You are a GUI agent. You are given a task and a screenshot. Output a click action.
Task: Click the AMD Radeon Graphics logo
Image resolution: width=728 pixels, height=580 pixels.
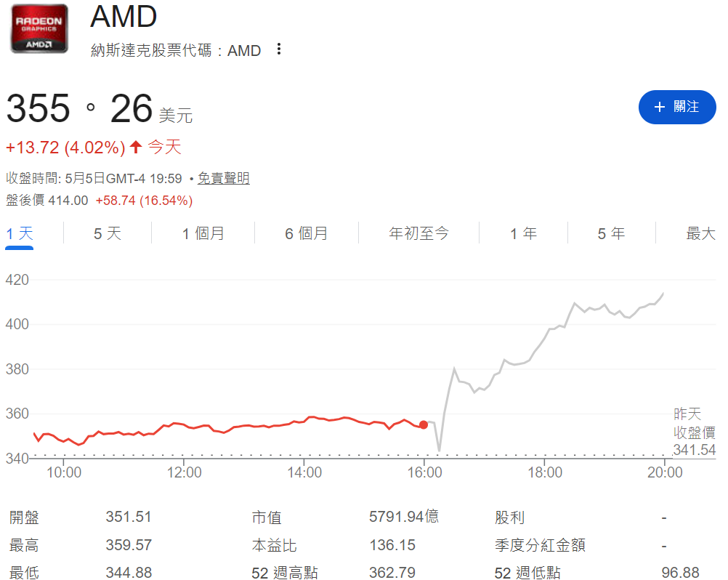[x=39, y=29]
